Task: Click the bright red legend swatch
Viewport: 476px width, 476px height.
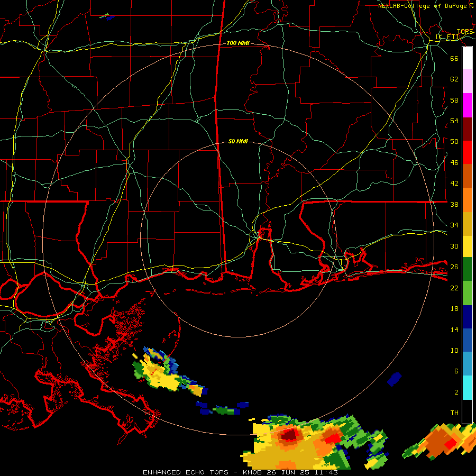Action: tap(467, 152)
